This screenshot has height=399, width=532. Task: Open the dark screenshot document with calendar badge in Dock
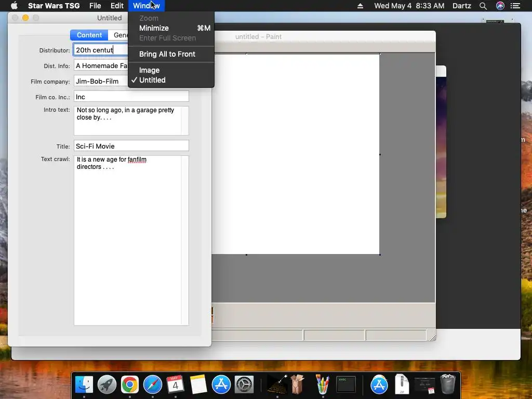(x=424, y=385)
